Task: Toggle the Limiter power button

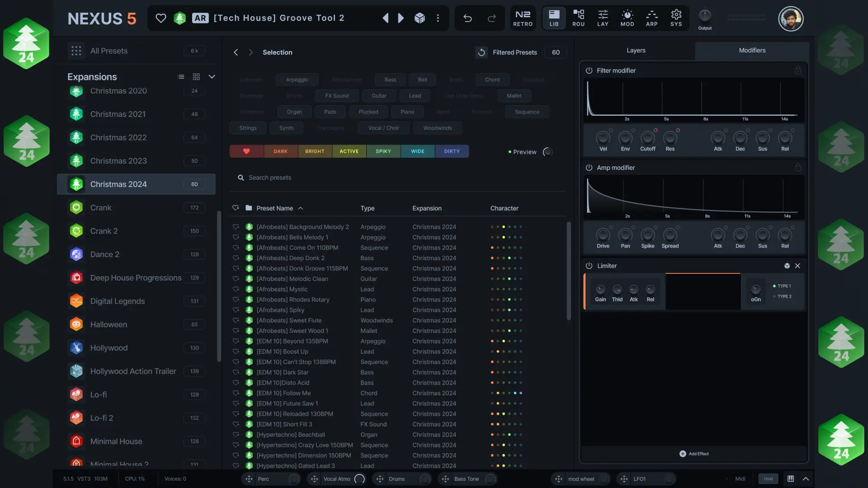Action: coord(589,266)
